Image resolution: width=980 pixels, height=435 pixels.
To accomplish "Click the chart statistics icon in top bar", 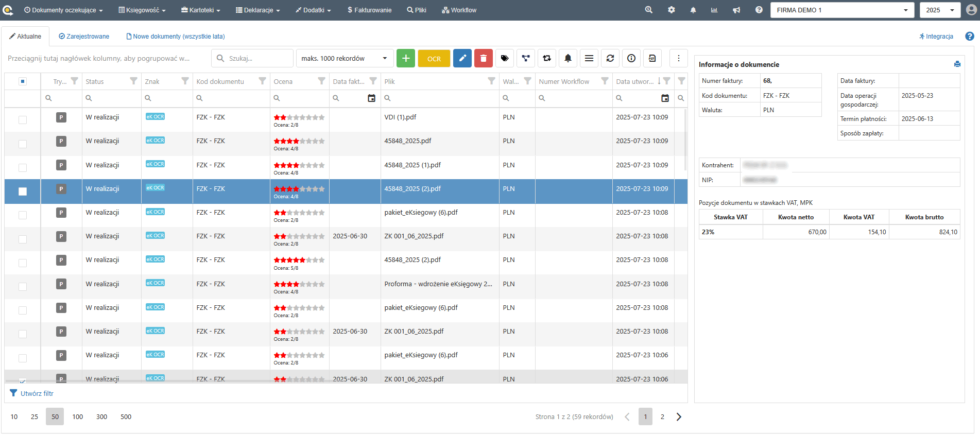I will (714, 10).
